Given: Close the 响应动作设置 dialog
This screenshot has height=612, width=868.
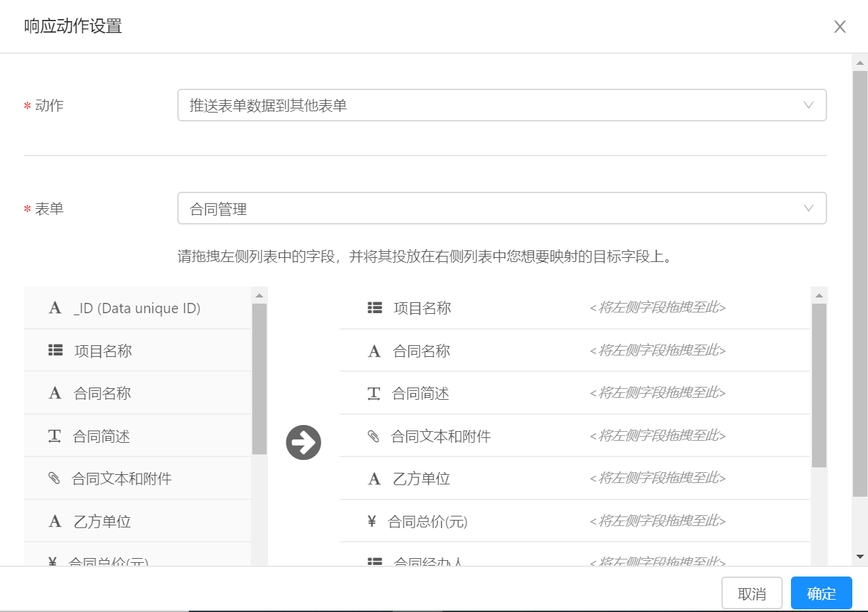Looking at the screenshot, I should pos(839,27).
